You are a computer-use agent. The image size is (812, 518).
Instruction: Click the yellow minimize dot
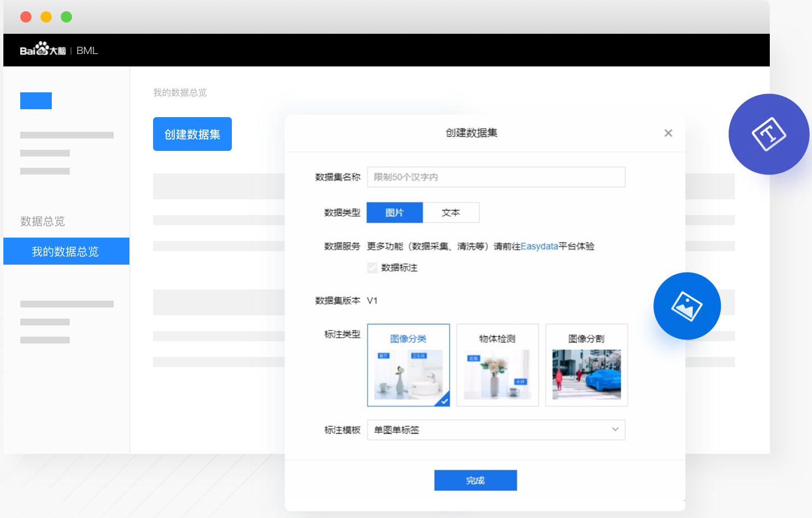click(46, 17)
